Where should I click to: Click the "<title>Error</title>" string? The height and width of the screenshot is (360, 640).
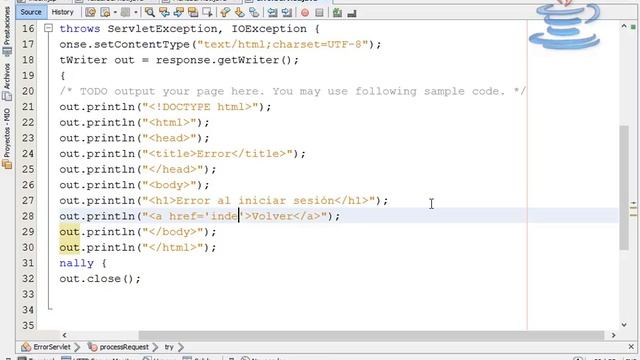217,153
